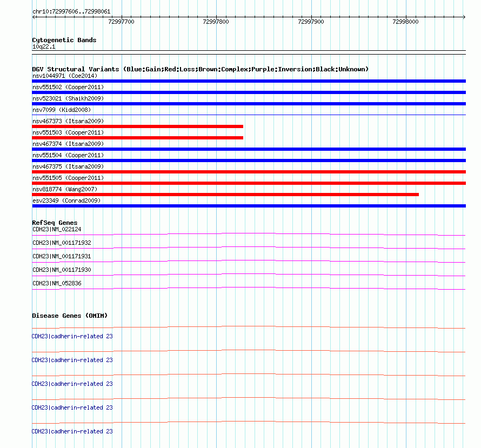Click the magenta line under CDH23|NM_001171931

click(249, 262)
